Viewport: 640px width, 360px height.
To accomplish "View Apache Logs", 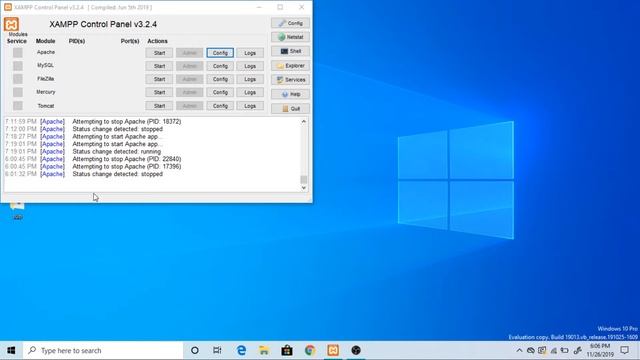I will (x=250, y=53).
